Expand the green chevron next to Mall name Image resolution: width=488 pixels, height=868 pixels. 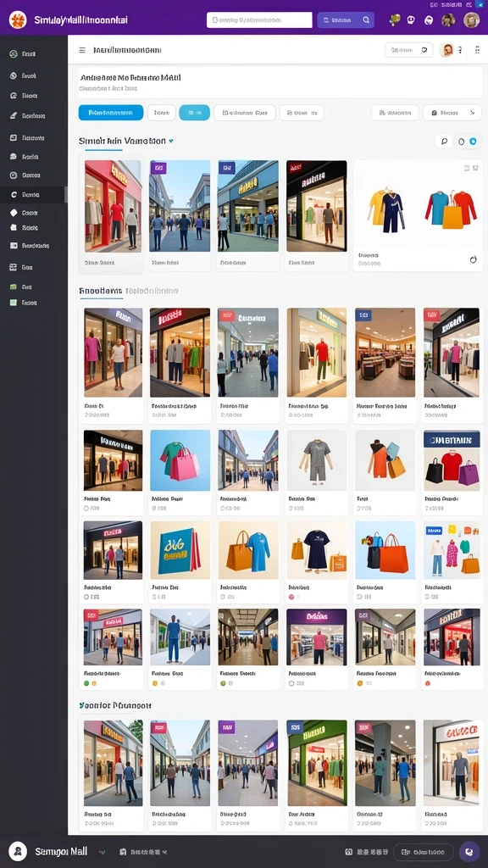point(102,852)
